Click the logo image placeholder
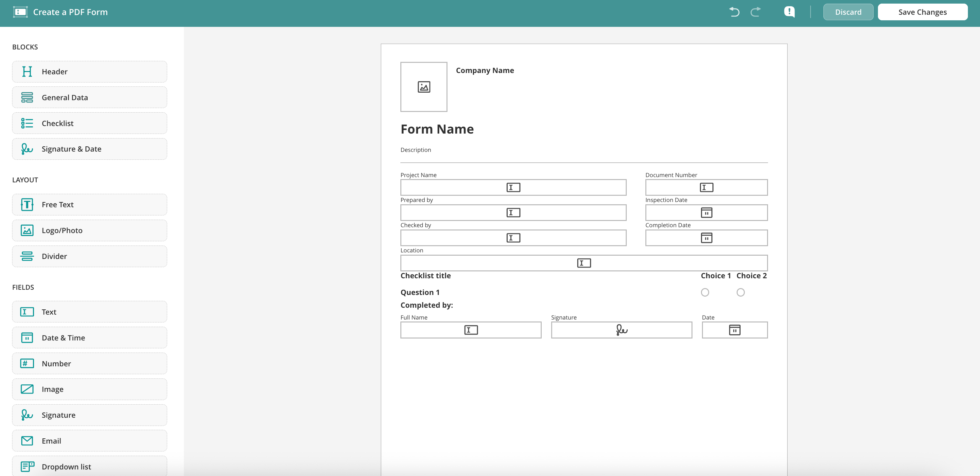 click(x=423, y=87)
